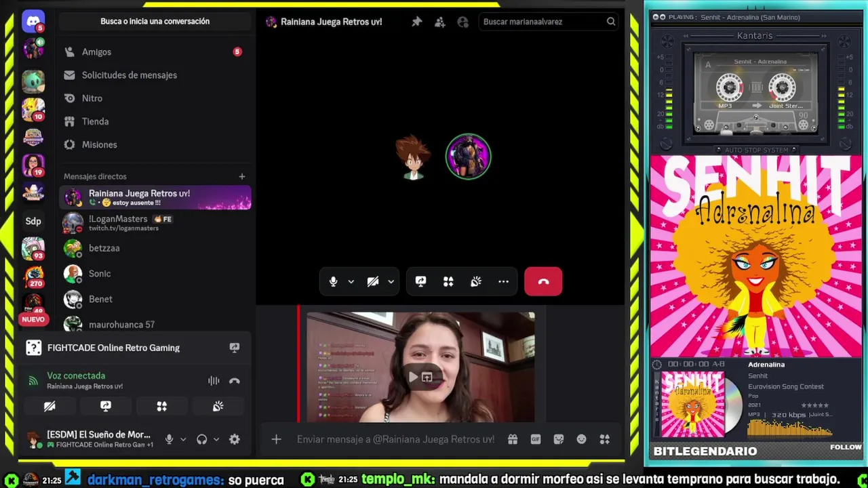
Task: Click 'Busca o inicia una conversación' field
Action: pos(155,21)
